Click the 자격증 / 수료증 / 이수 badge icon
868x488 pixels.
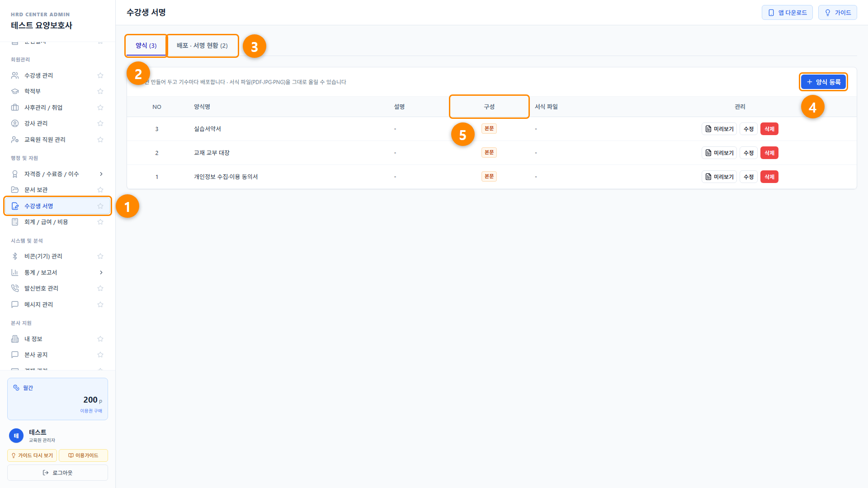[x=15, y=174]
